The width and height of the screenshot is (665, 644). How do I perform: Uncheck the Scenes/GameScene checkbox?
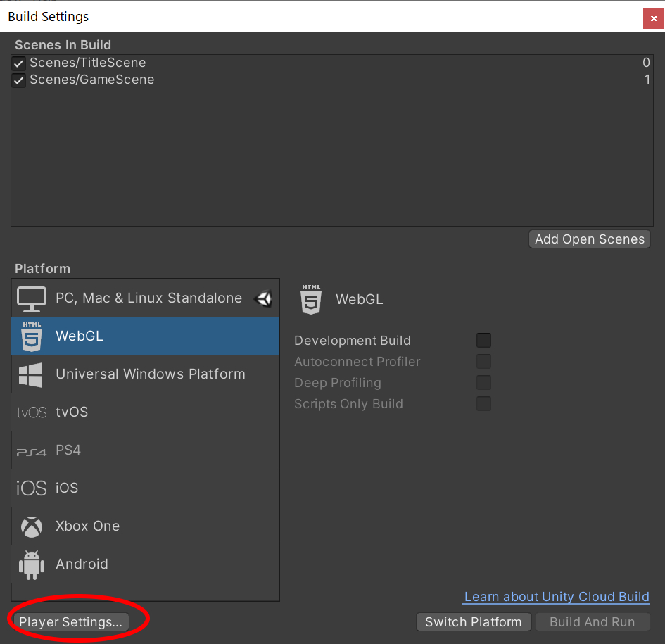tap(19, 80)
